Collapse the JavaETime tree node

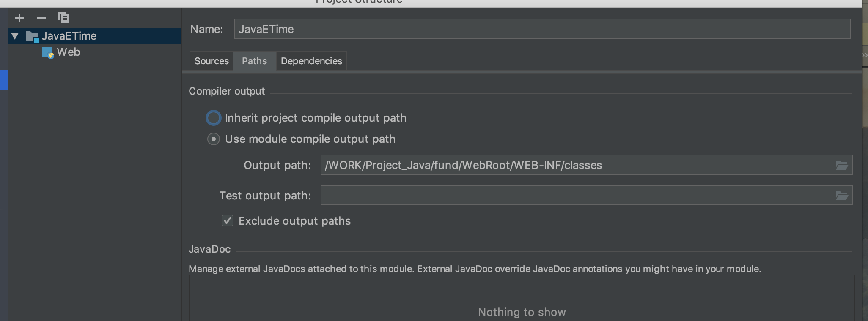tap(15, 36)
